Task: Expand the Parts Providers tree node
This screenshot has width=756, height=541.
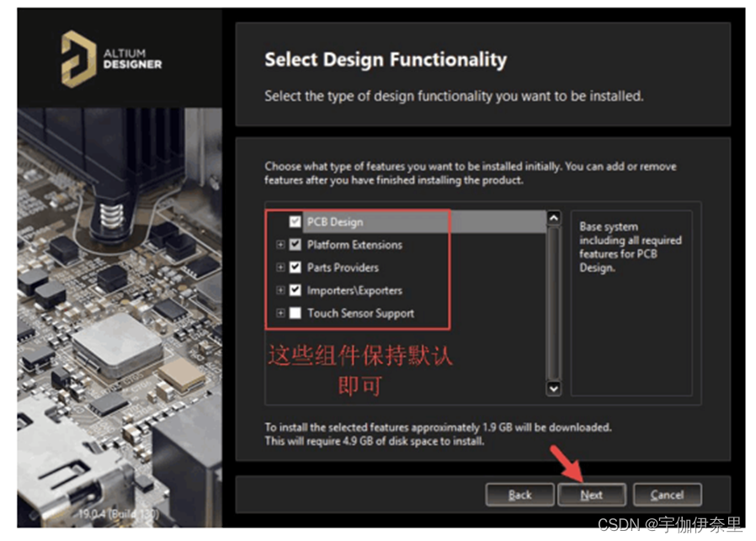Action: (280, 267)
